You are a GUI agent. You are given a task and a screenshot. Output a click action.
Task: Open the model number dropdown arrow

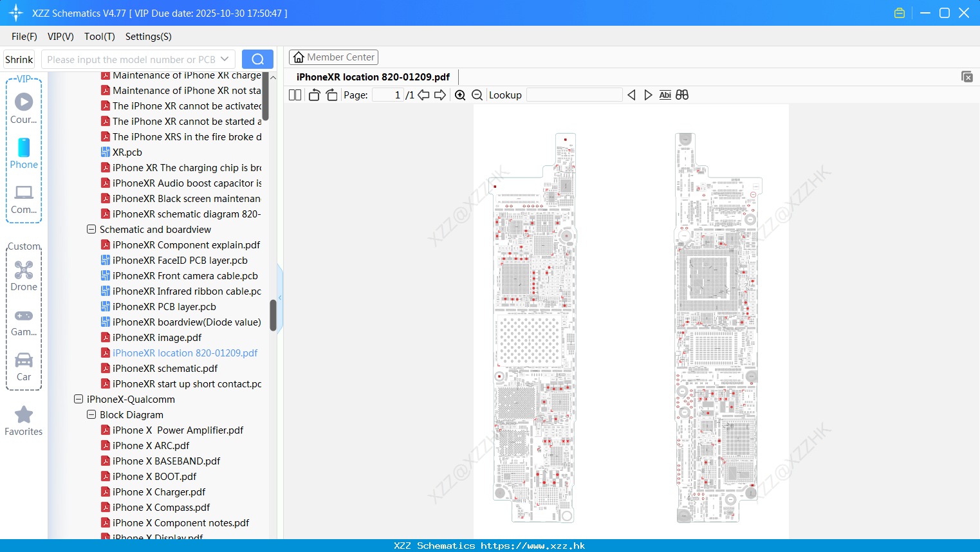(x=225, y=59)
